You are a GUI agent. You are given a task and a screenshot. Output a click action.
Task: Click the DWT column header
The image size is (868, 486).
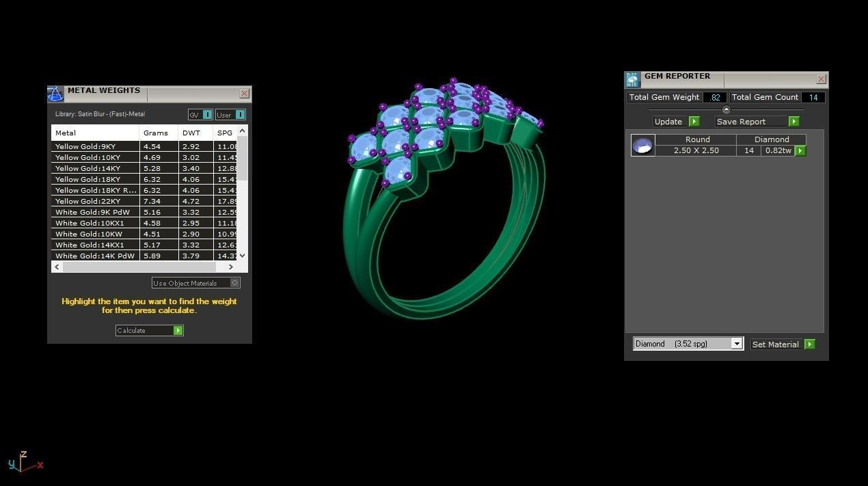pos(195,133)
